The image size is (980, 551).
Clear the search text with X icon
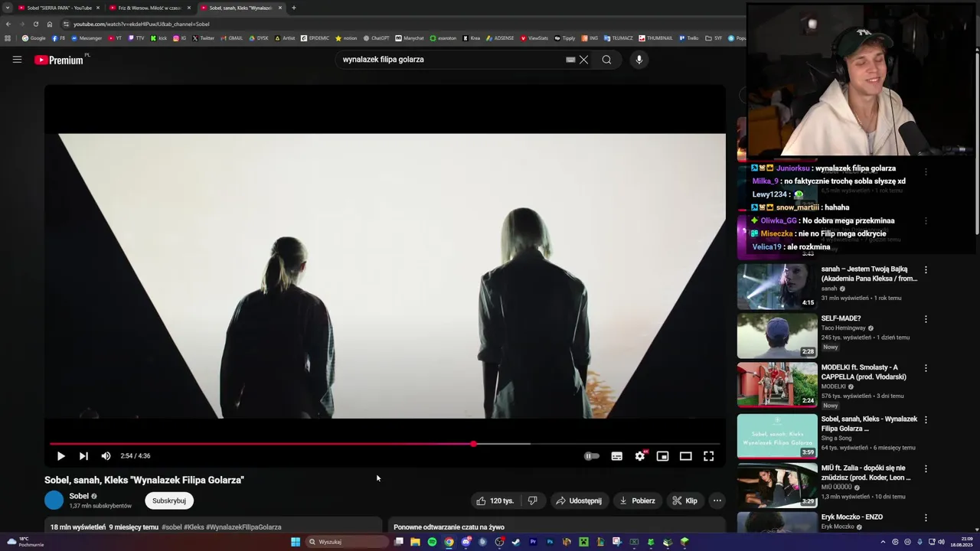point(583,60)
